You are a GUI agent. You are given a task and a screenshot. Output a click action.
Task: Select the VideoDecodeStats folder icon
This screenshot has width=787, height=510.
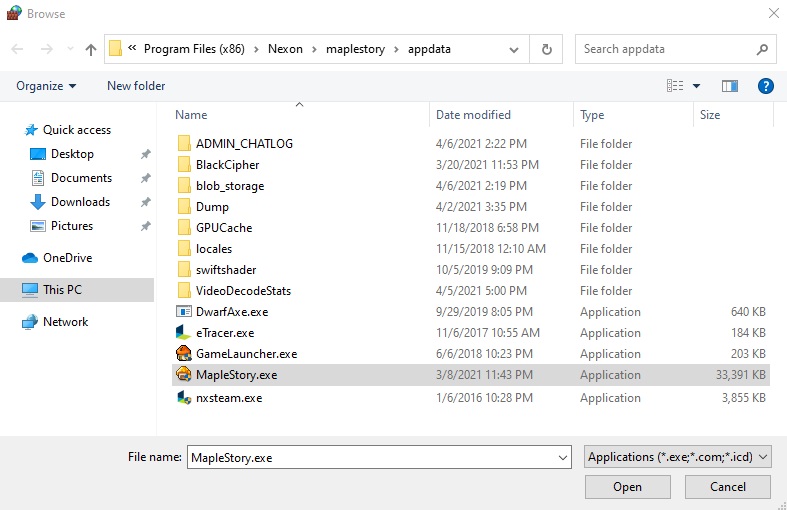[x=184, y=291]
